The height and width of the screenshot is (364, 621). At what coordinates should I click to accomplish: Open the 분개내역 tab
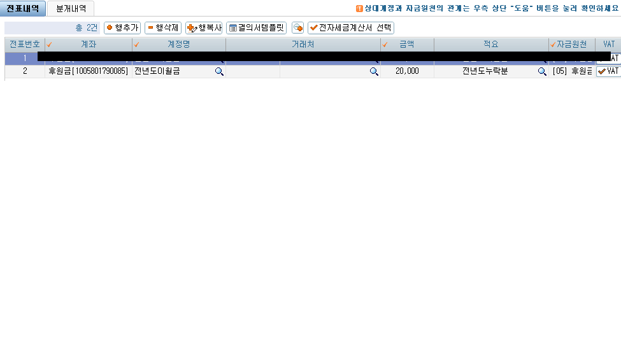click(x=71, y=8)
